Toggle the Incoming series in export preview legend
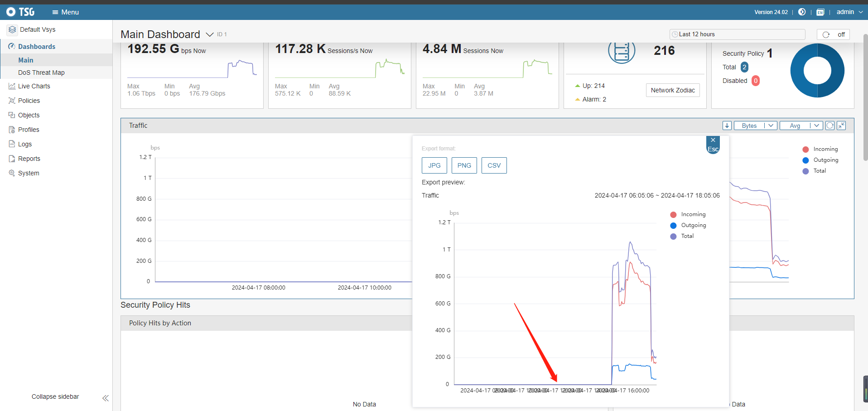The width and height of the screenshot is (868, 411). [688, 214]
